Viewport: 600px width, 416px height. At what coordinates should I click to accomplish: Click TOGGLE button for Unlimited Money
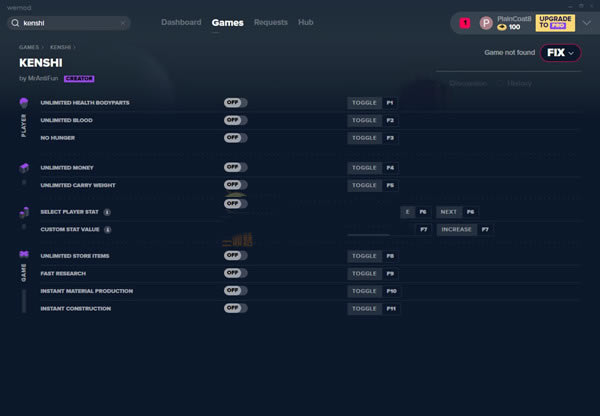[x=364, y=168]
